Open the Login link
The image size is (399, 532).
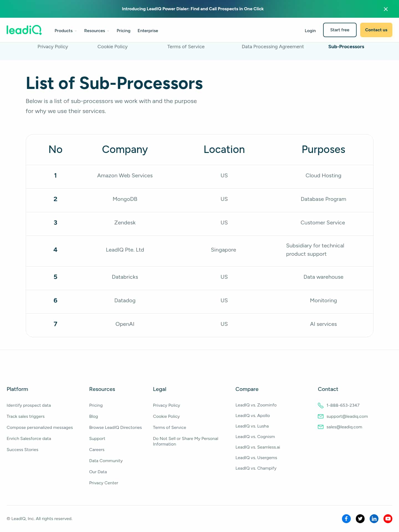coord(310,30)
